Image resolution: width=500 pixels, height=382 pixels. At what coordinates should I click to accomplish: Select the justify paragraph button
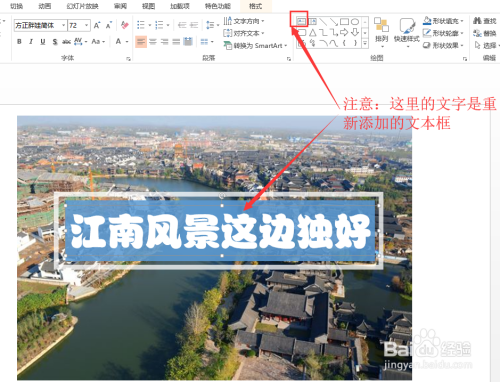pos(176,42)
